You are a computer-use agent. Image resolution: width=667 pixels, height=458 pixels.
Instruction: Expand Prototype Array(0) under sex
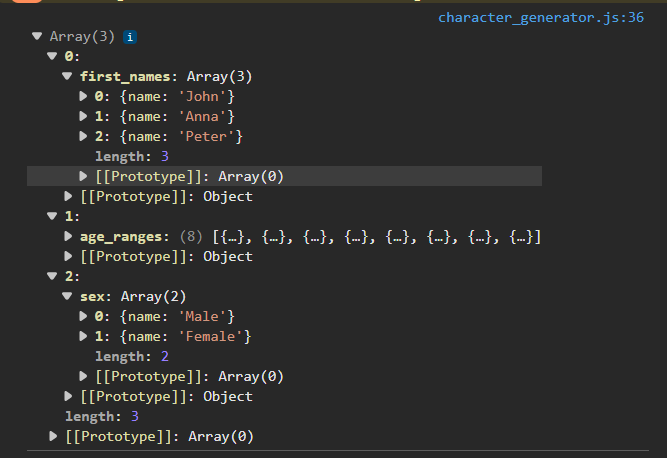84,376
